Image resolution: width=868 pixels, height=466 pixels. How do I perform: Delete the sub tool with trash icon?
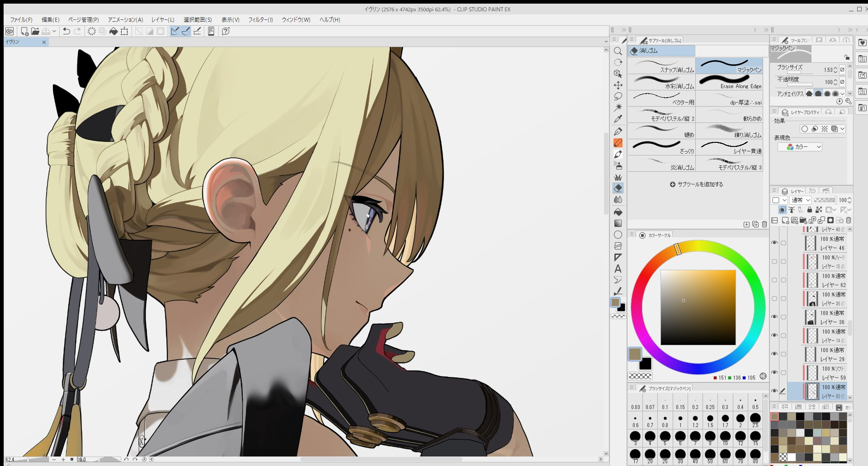(764, 224)
